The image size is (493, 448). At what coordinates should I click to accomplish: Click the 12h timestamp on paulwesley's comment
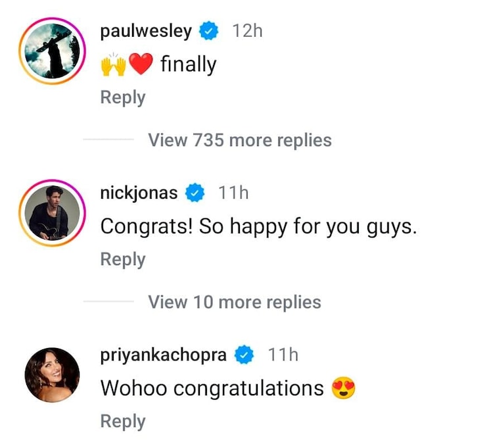(x=247, y=31)
